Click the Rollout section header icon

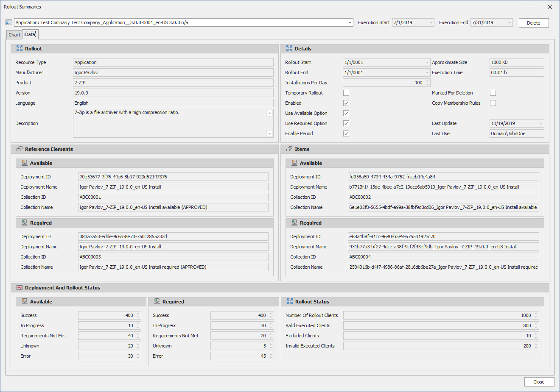(20, 49)
